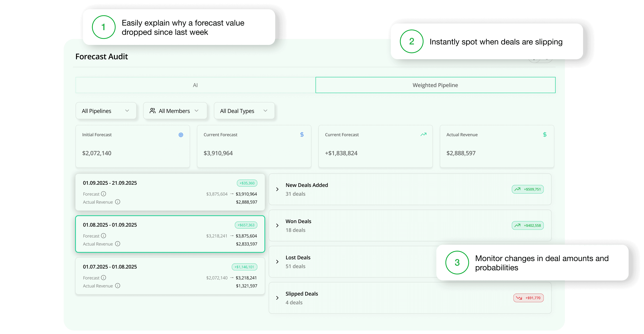Open the All Deal Types dropdown
Screen dimensions: 644x334
pos(244,111)
